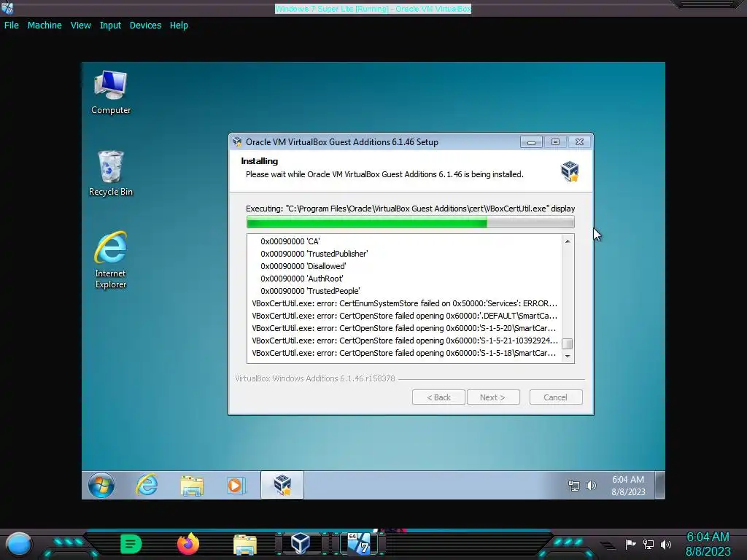Open File Explorer on host taskbar
The width and height of the screenshot is (747, 560).
tap(245, 545)
